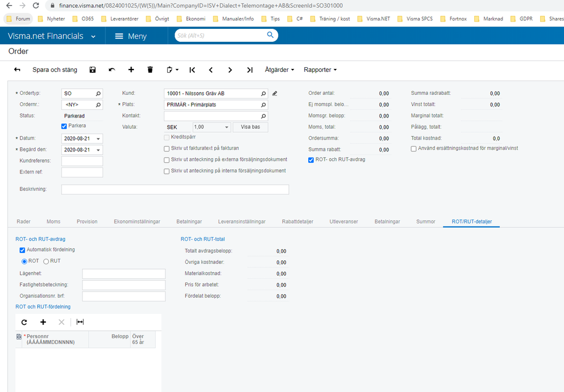Switch to the Moms tab
Image resolution: width=564 pixels, height=392 pixels.
(53, 222)
